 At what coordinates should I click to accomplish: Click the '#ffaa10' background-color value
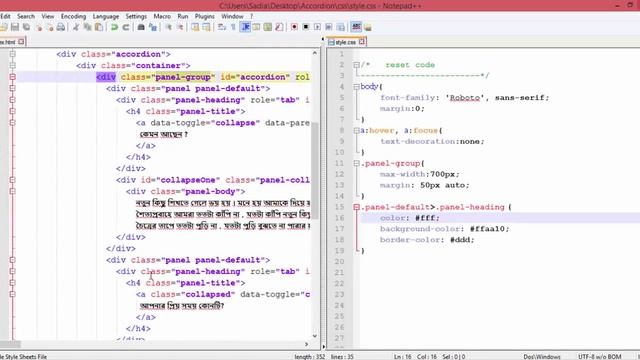coord(489,229)
